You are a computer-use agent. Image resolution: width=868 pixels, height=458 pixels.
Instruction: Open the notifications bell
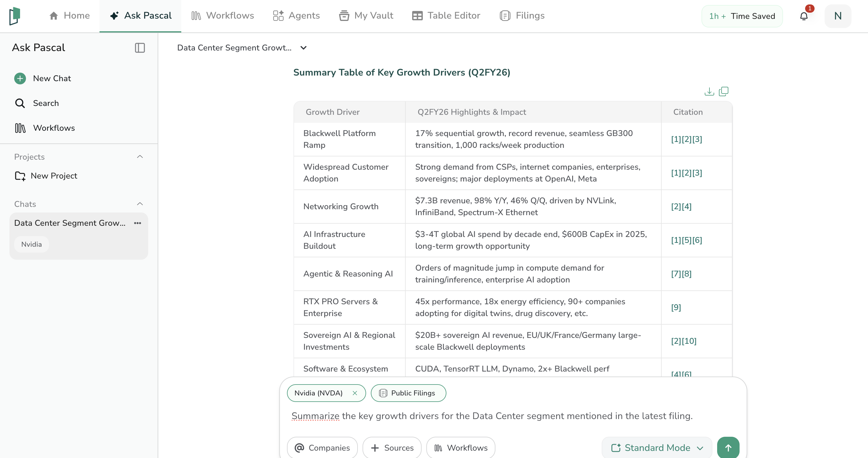click(804, 16)
